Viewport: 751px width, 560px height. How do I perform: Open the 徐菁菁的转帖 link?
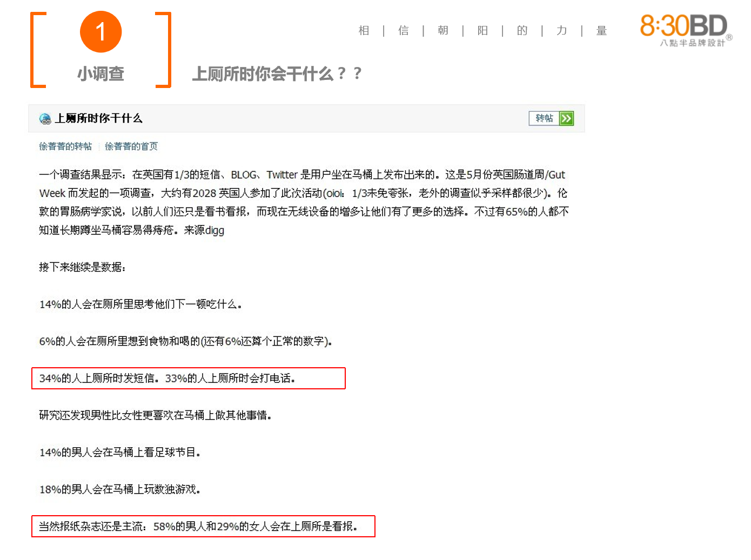point(65,146)
